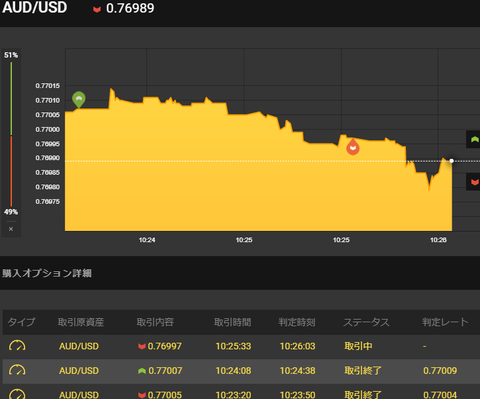The height and width of the screenshot is (399, 480).
Task: Click the 取引時間 column header
Action: point(232,322)
